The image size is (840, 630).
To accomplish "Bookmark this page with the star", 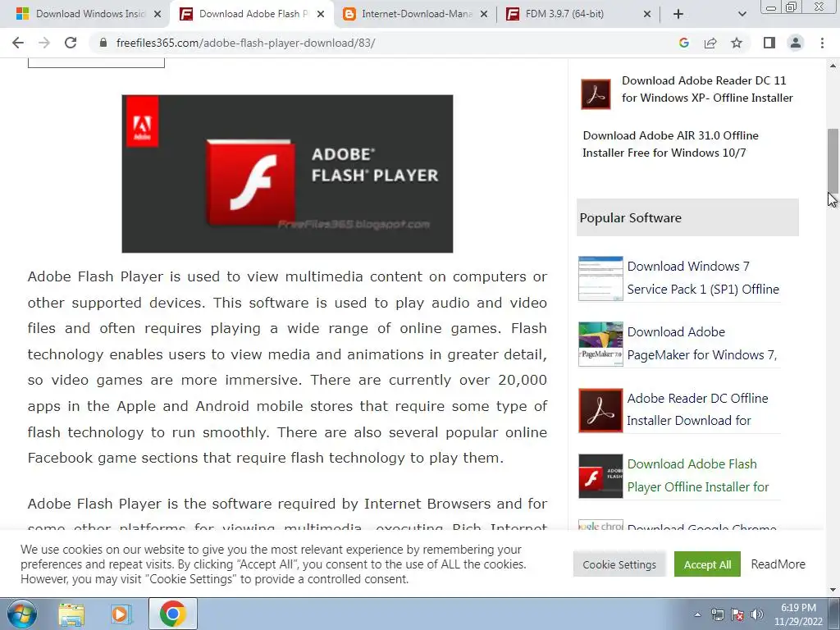I will (x=737, y=43).
